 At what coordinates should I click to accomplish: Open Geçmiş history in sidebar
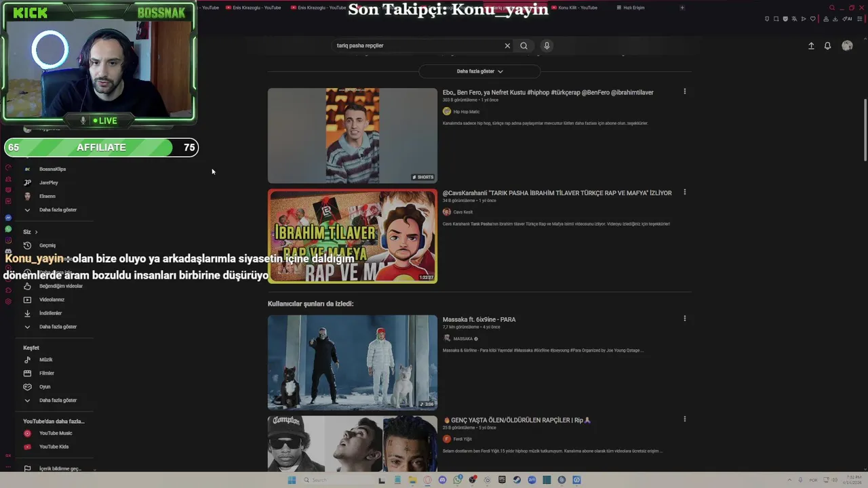(47, 245)
